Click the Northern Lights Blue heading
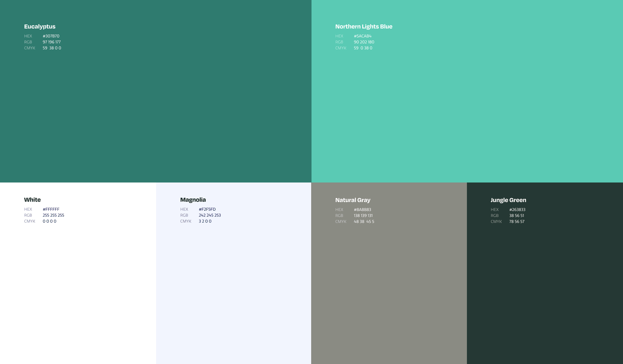Image resolution: width=623 pixels, height=364 pixels. [364, 26]
